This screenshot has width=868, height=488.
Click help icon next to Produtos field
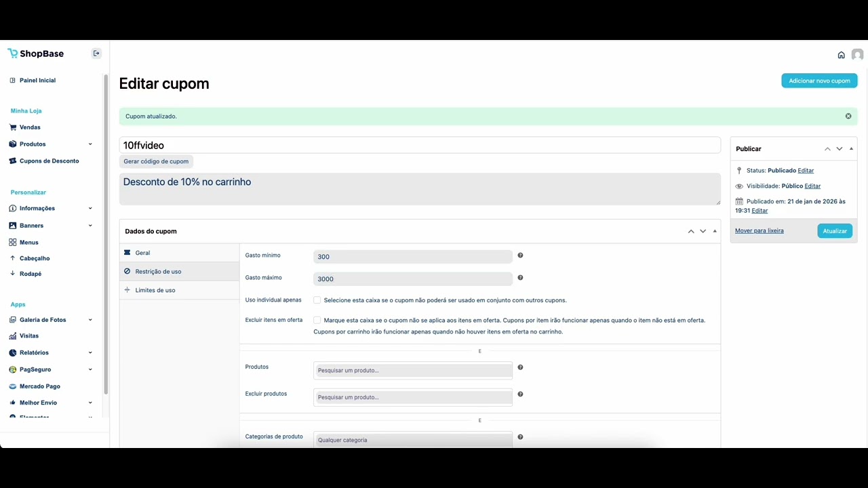520,367
